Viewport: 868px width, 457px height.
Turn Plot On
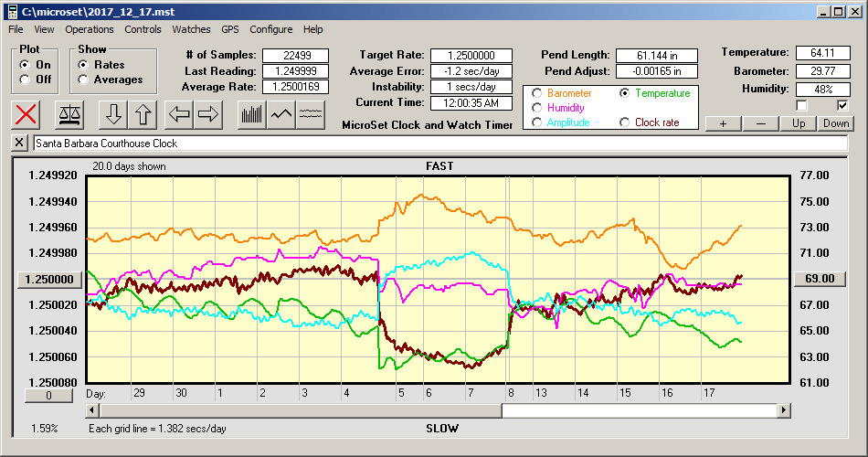[x=25, y=65]
